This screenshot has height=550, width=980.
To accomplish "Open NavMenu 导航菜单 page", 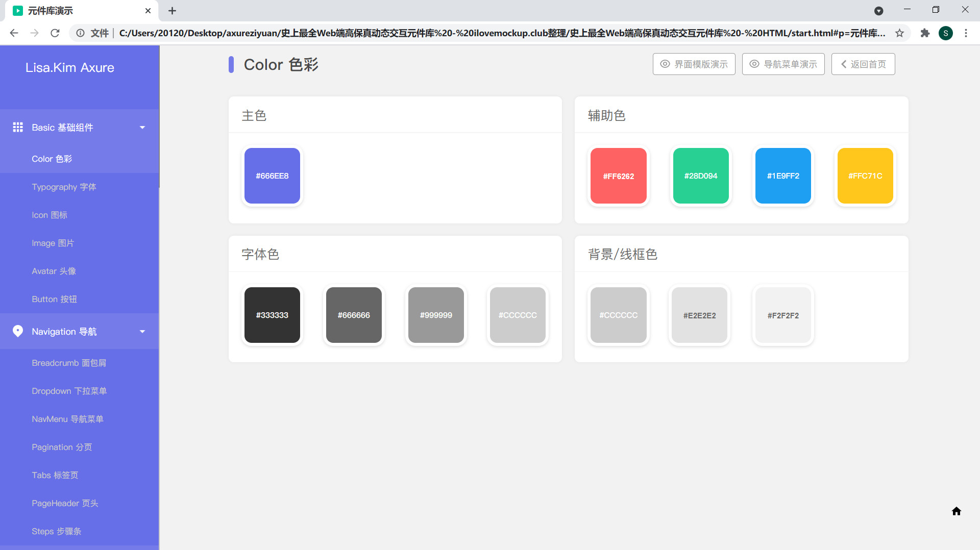I will click(x=80, y=419).
